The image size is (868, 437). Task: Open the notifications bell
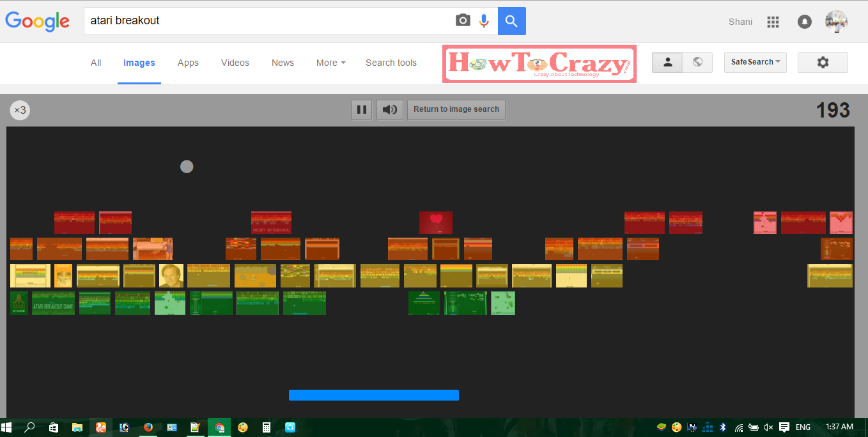[x=804, y=22]
